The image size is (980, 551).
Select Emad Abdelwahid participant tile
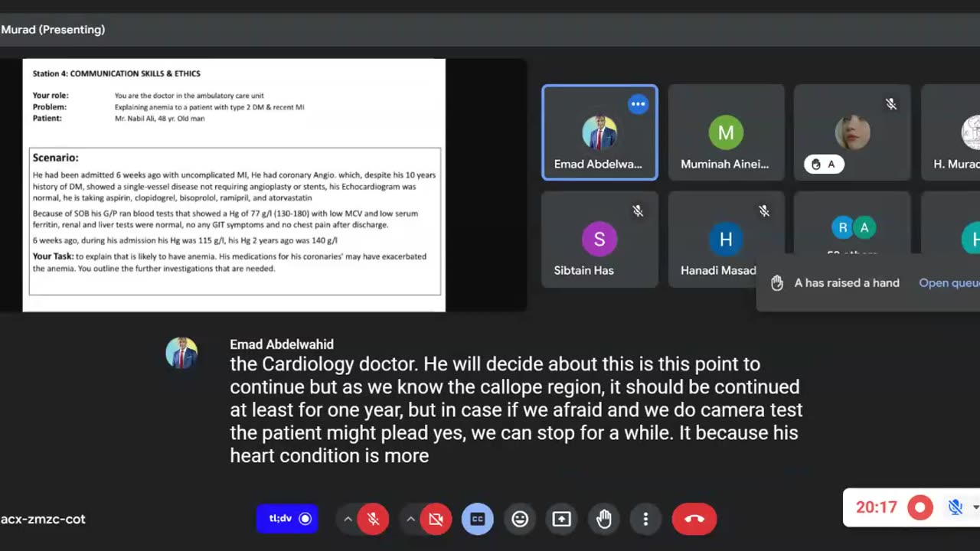(x=599, y=132)
